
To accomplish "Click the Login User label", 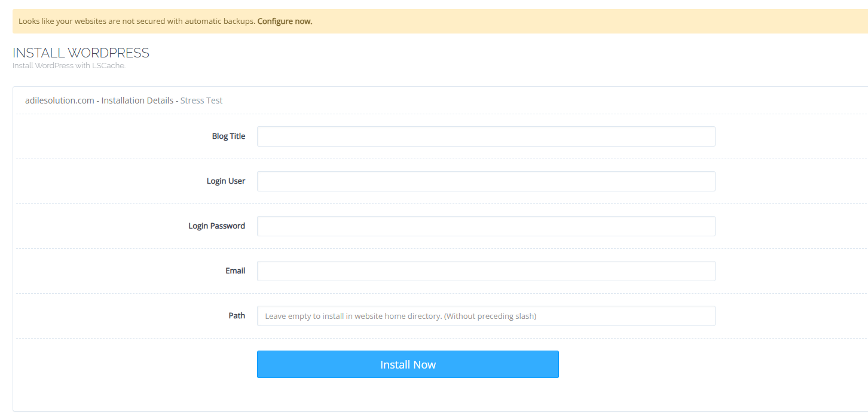I will 226,181.
